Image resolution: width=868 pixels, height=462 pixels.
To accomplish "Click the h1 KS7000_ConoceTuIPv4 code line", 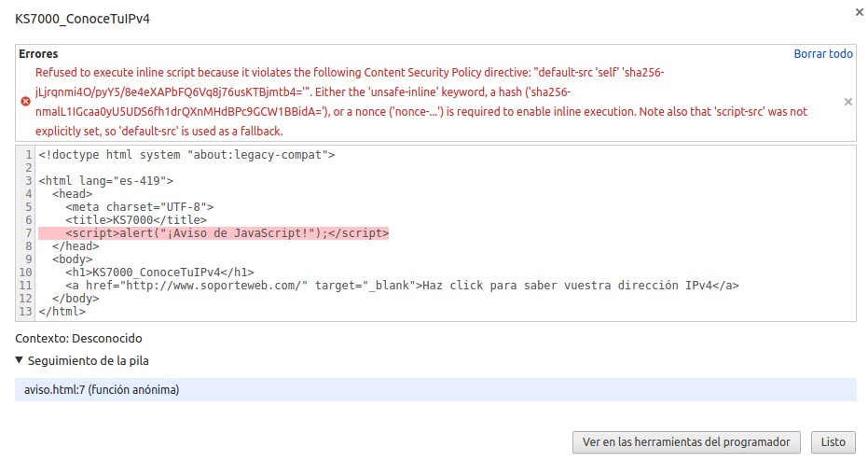I will 160,273.
